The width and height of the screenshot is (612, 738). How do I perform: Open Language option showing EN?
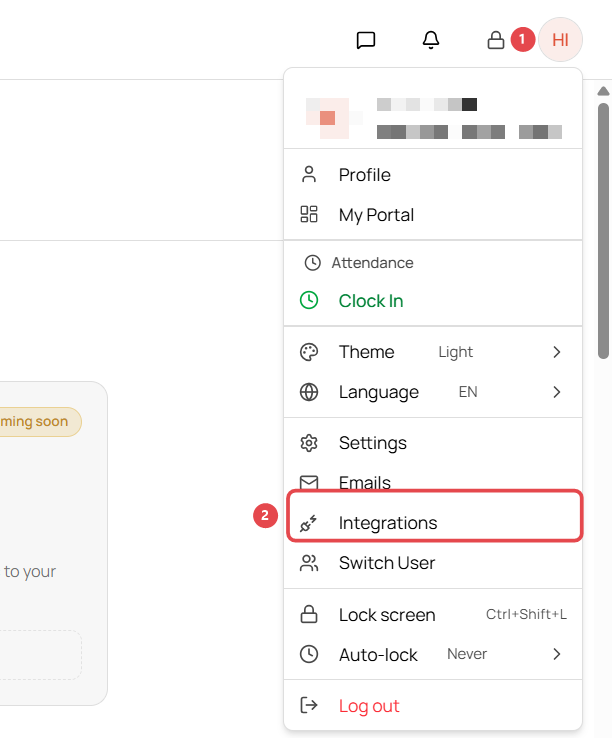click(x=433, y=392)
